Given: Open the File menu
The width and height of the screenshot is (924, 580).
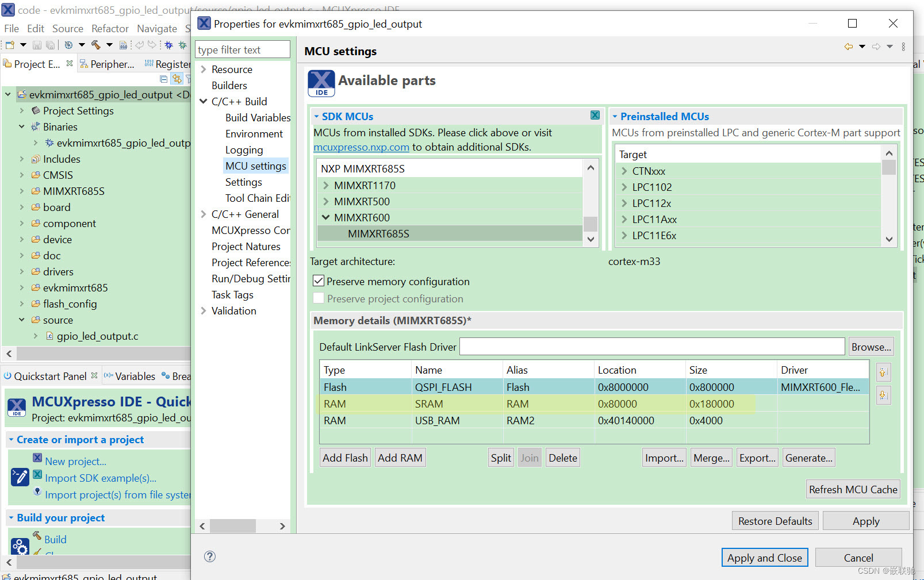Looking at the screenshot, I should (11, 28).
